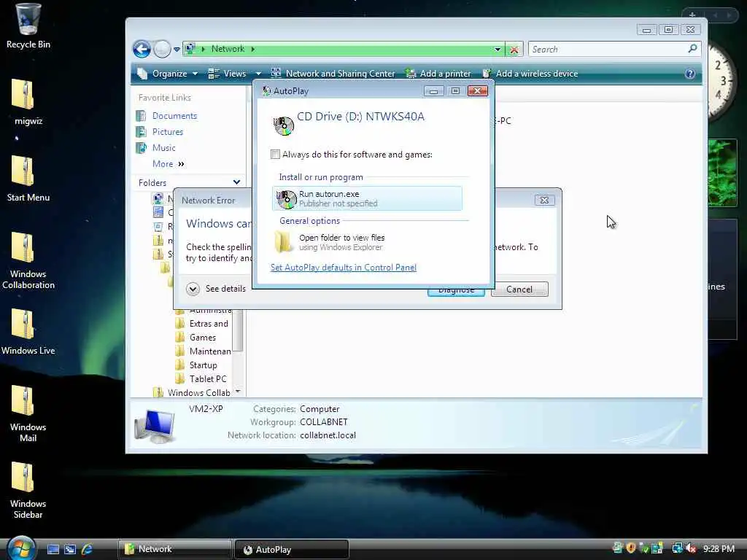747x560 pixels.
Task: Click Network breadcrumb in address bar
Action: (228, 49)
